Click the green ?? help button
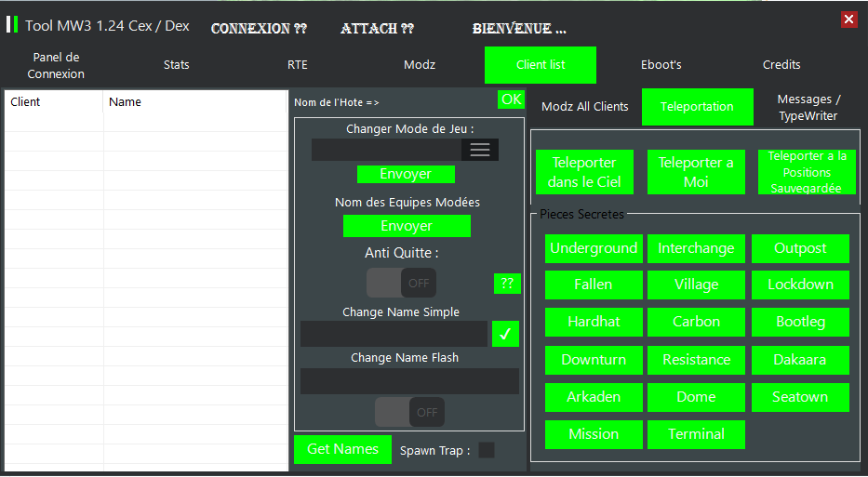Image resolution: width=868 pixels, height=477 pixels. tap(507, 284)
